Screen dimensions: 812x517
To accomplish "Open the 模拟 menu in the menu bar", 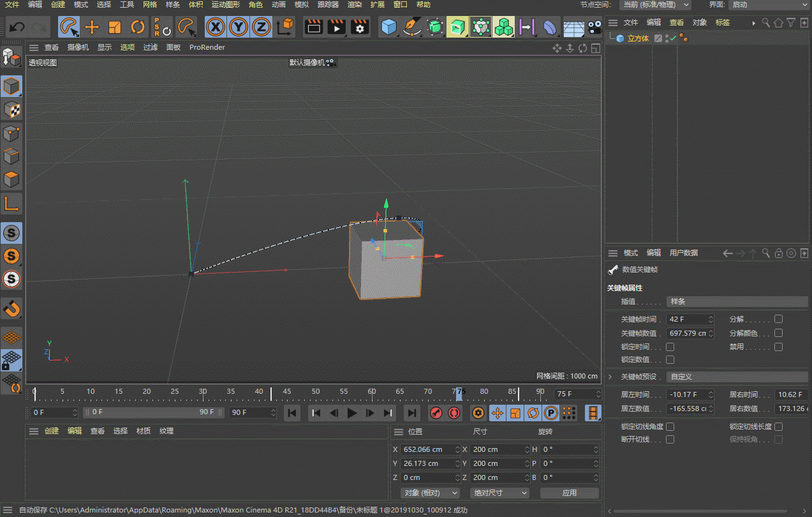I will 302,4.
